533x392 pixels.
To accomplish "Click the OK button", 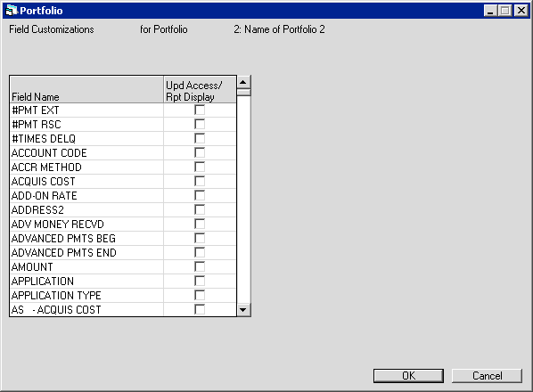I will point(408,376).
